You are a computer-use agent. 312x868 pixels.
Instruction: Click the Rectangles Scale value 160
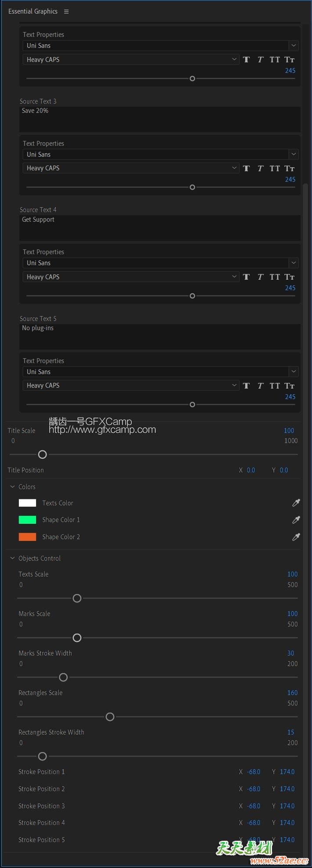click(x=292, y=692)
